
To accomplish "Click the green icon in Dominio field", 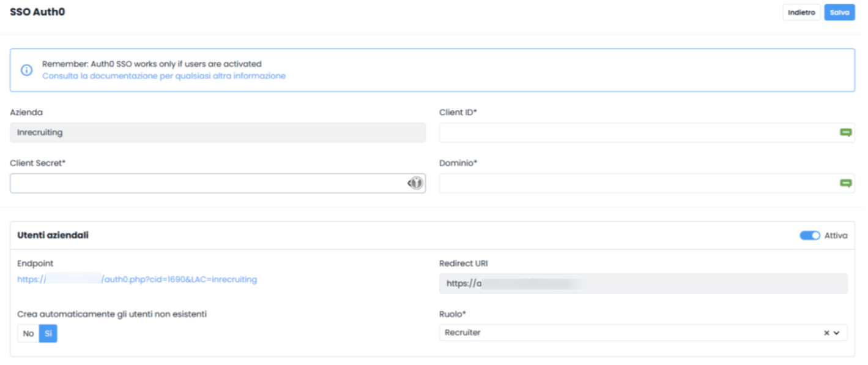I will 845,183.
